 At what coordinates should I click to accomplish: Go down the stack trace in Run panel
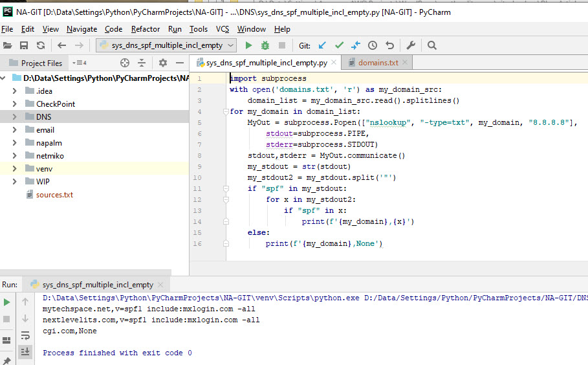[25, 318]
